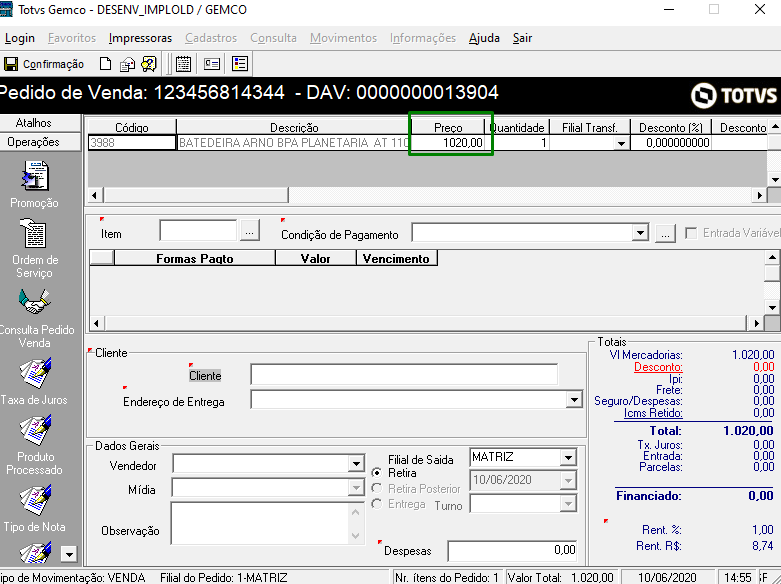
Task: Click the Código cell 3988
Action: tap(132, 143)
